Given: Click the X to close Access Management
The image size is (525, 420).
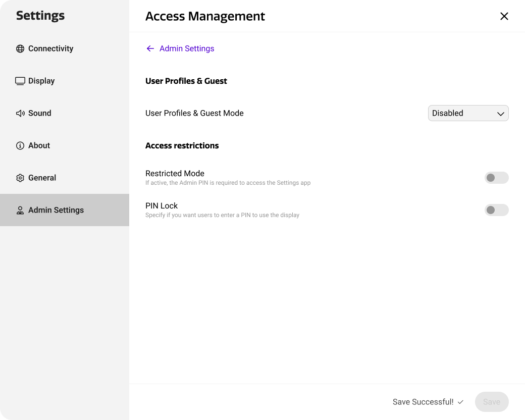Looking at the screenshot, I should (x=504, y=16).
